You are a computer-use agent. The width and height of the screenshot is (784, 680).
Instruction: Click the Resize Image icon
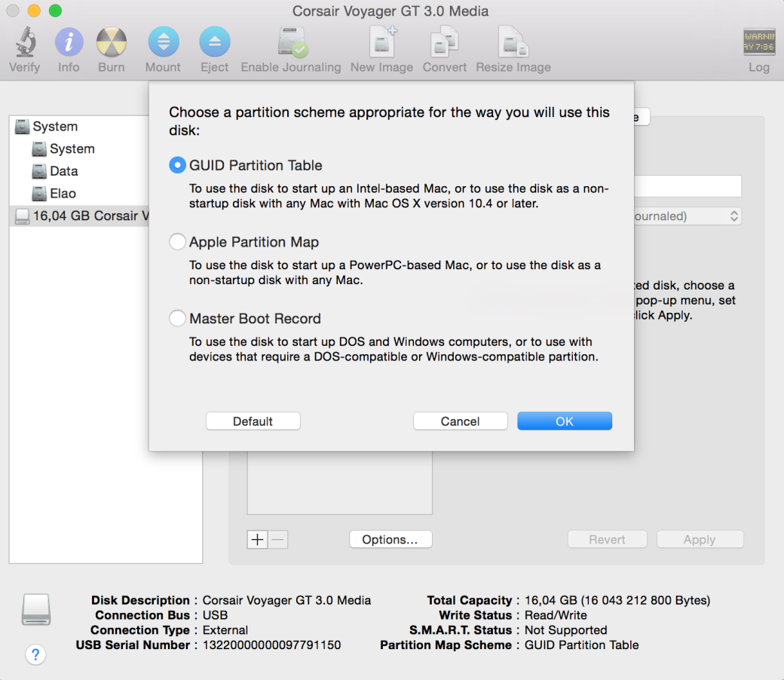click(513, 42)
